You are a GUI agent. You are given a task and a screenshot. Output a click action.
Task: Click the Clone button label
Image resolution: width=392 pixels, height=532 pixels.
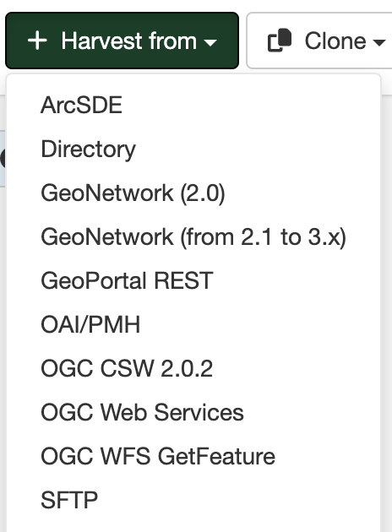[335, 41]
